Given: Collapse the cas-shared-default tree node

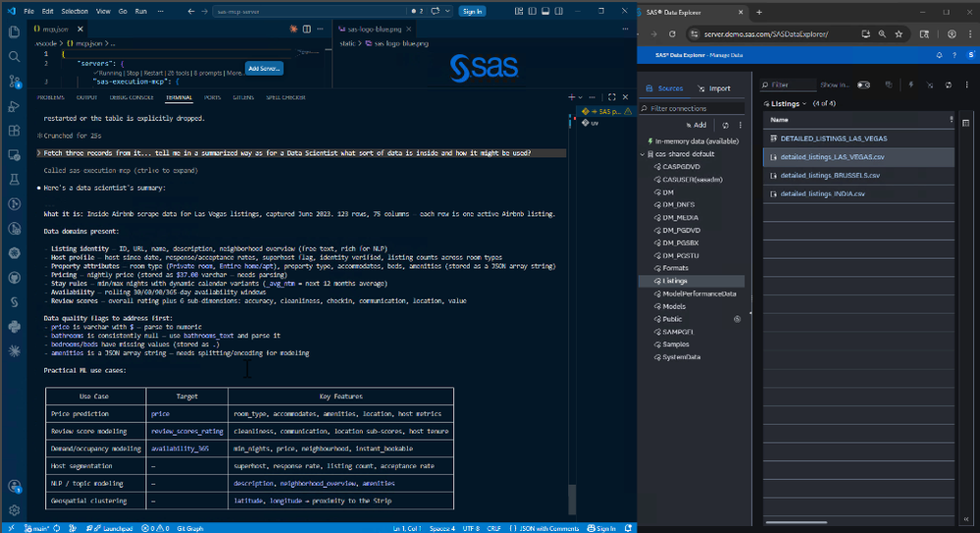Looking at the screenshot, I should point(643,154).
